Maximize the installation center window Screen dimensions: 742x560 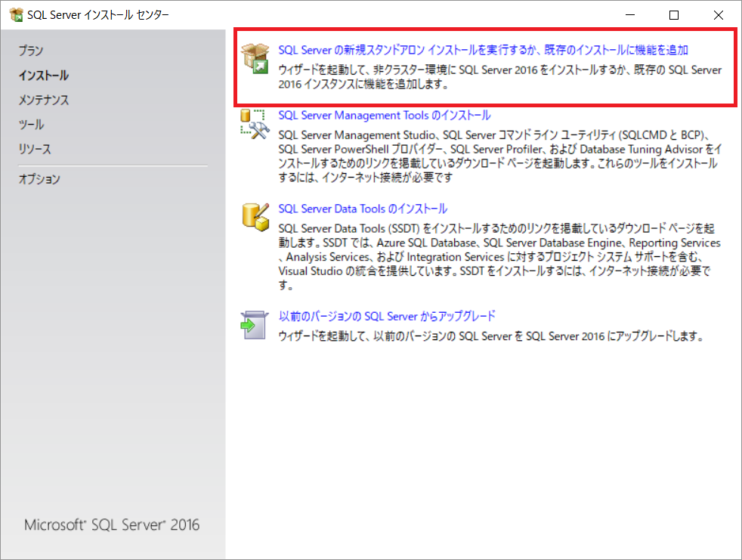674,14
